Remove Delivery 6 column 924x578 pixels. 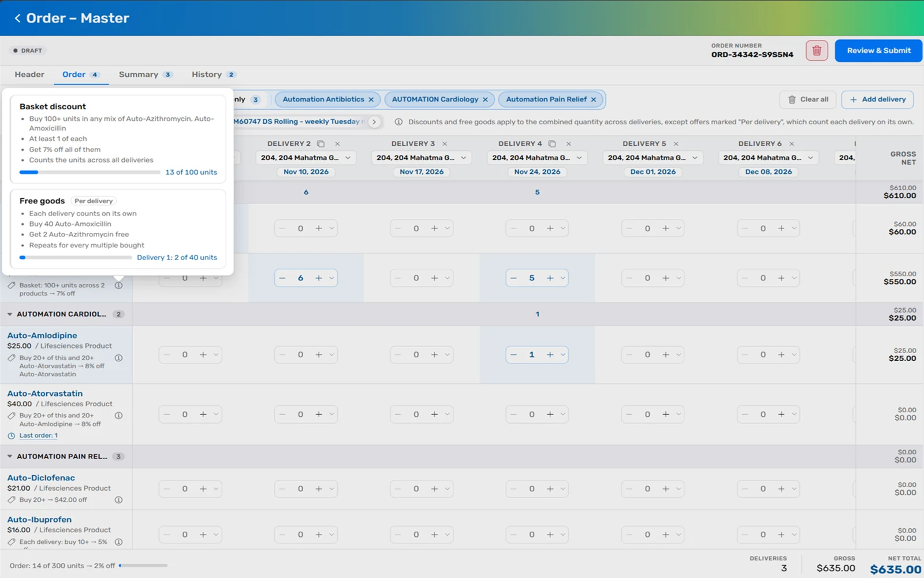tap(792, 144)
